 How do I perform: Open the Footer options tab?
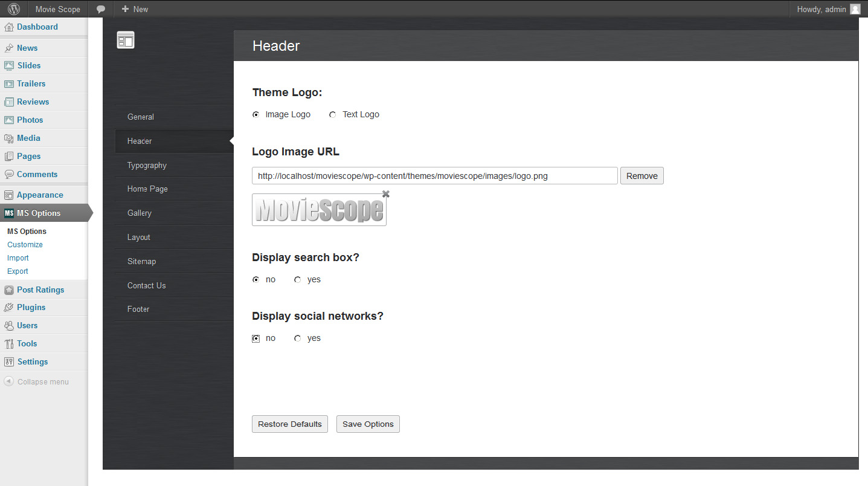click(x=138, y=309)
